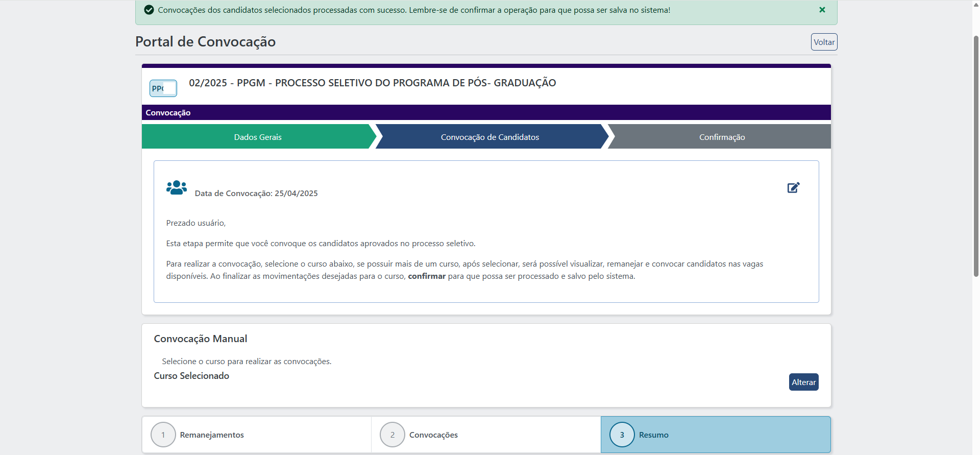Screen dimensions: 980x455
Task: Switch to the Remanejamentos step tab
Action: 257,435
